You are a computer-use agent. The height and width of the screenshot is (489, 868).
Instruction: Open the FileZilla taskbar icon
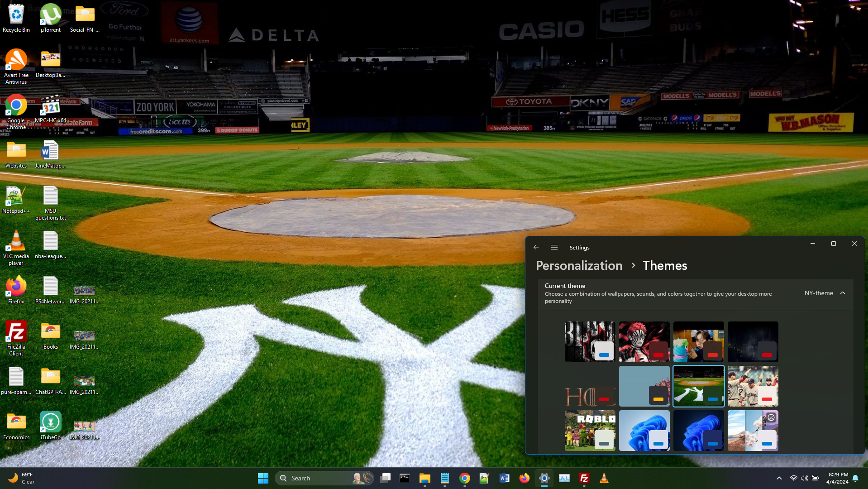[x=584, y=478]
